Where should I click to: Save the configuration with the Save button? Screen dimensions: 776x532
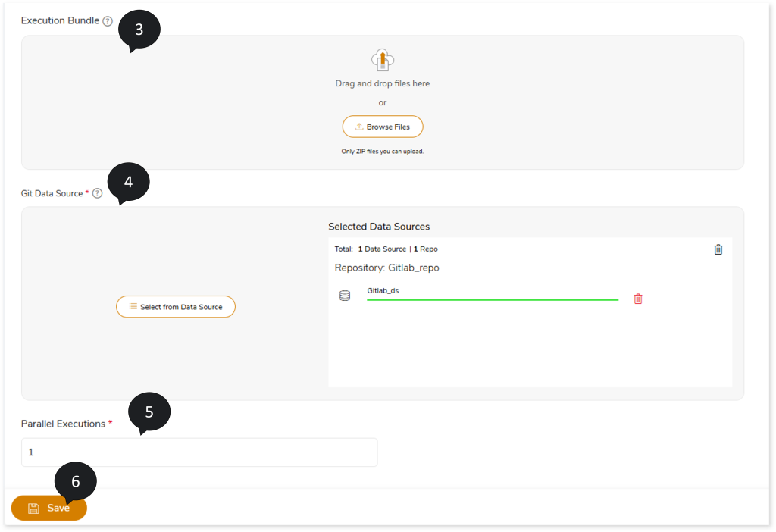(49, 508)
